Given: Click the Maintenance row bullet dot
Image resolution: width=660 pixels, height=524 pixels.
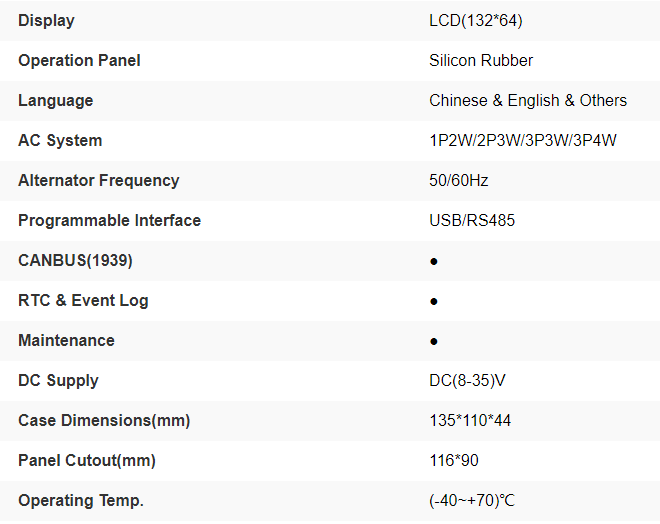Looking at the screenshot, I should click(434, 341).
